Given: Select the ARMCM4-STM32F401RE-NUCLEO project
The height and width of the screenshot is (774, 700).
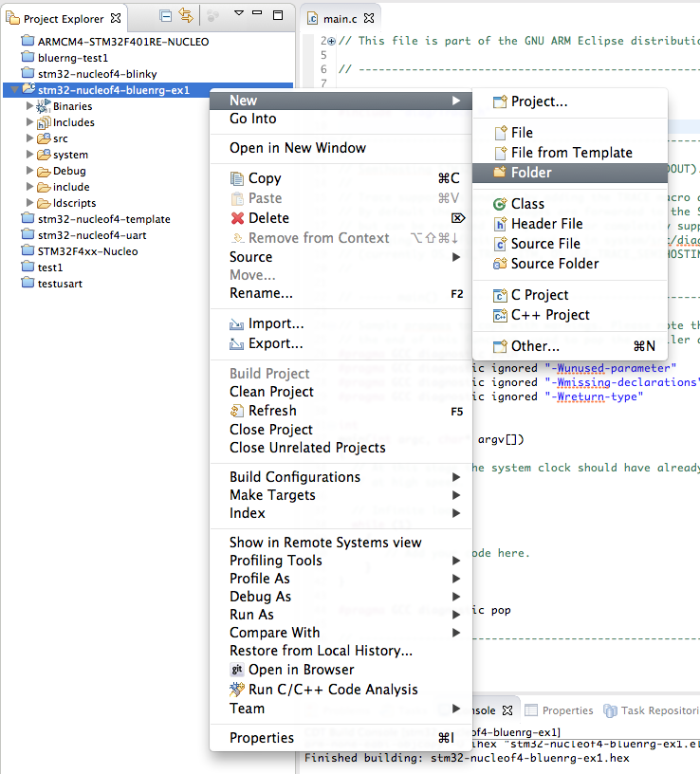Looking at the screenshot, I should point(123,42).
